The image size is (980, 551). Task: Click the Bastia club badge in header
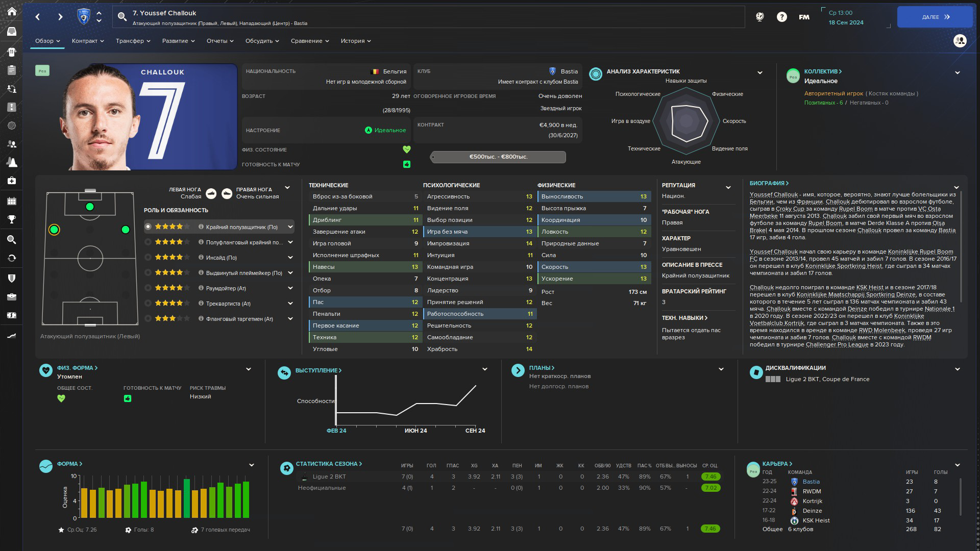click(83, 17)
